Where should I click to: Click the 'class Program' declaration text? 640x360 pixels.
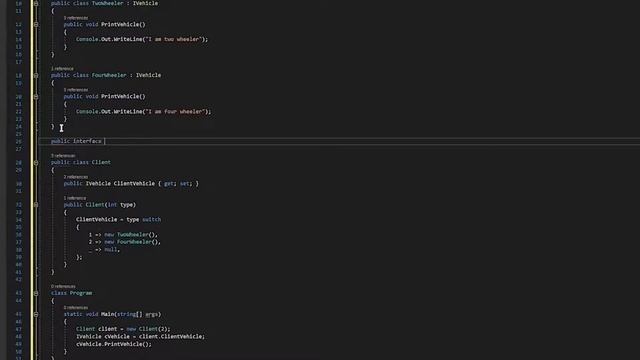71,293
